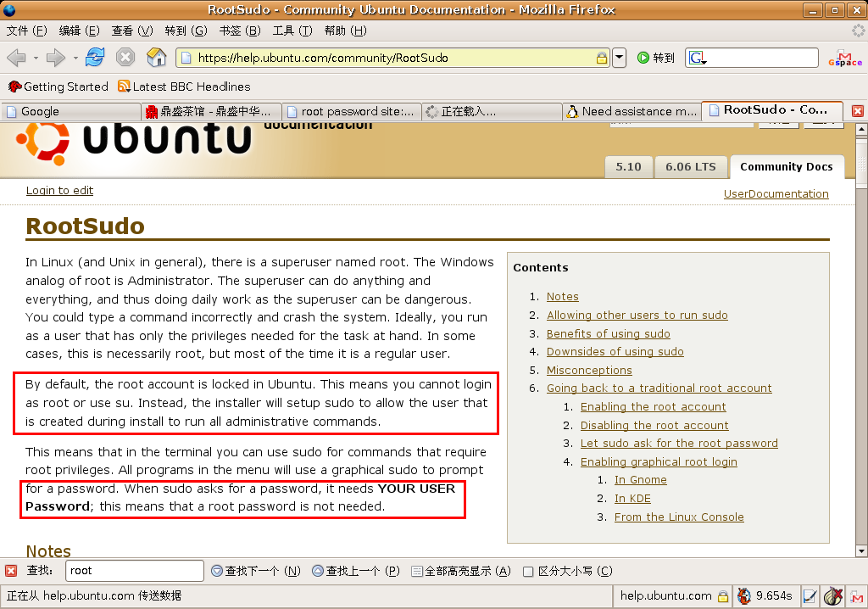Viewport: 868px width, 609px height.
Task: Toggle 全部高亮显示 (A) highlight all
Action: (461, 571)
